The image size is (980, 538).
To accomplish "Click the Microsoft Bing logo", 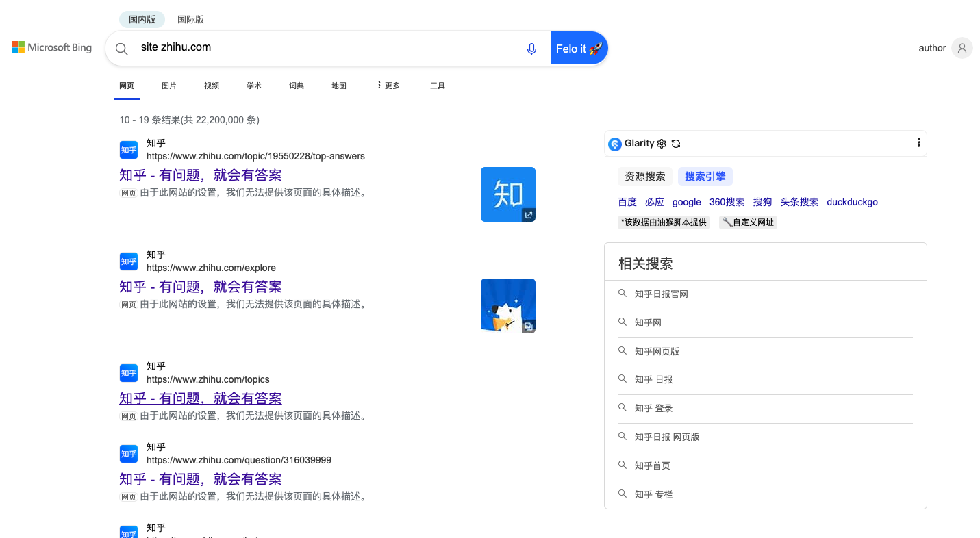I will click(52, 47).
